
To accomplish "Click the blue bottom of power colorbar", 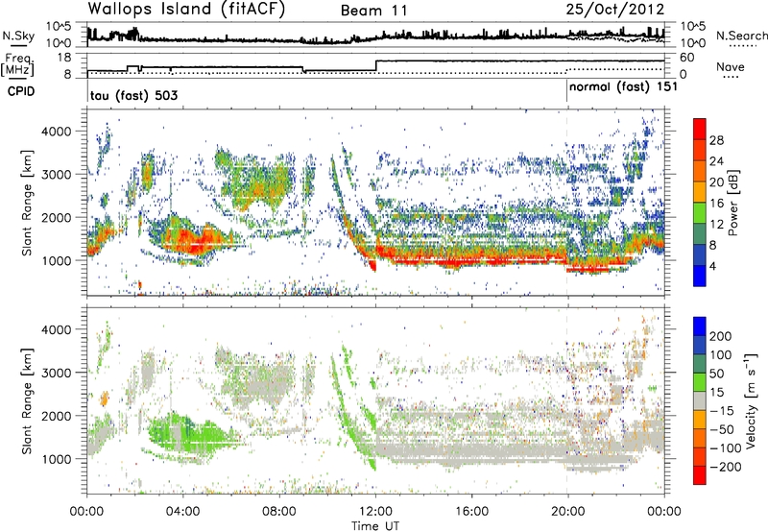I will (700, 276).
